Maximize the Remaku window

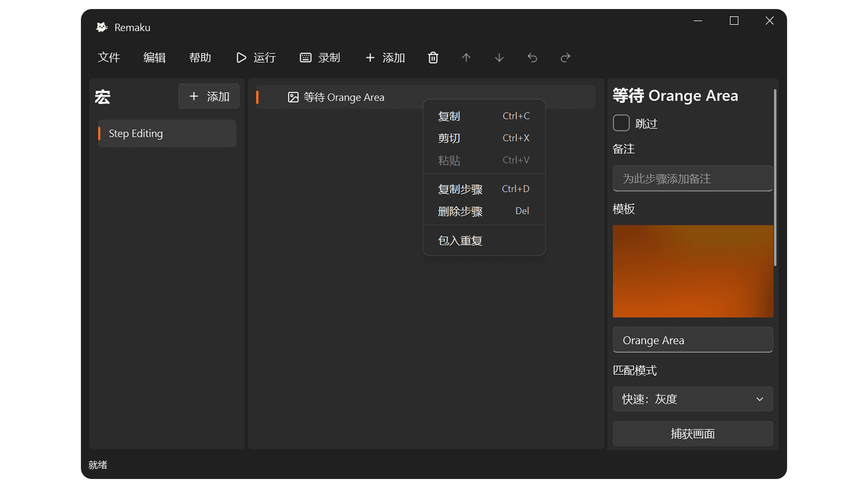(x=734, y=21)
